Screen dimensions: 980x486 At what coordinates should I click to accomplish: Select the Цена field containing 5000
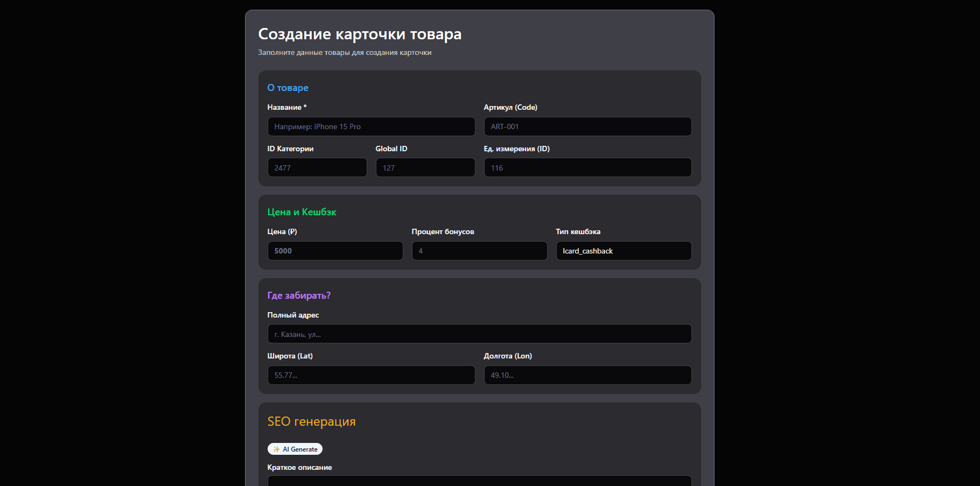pyautogui.click(x=335, y=251)
